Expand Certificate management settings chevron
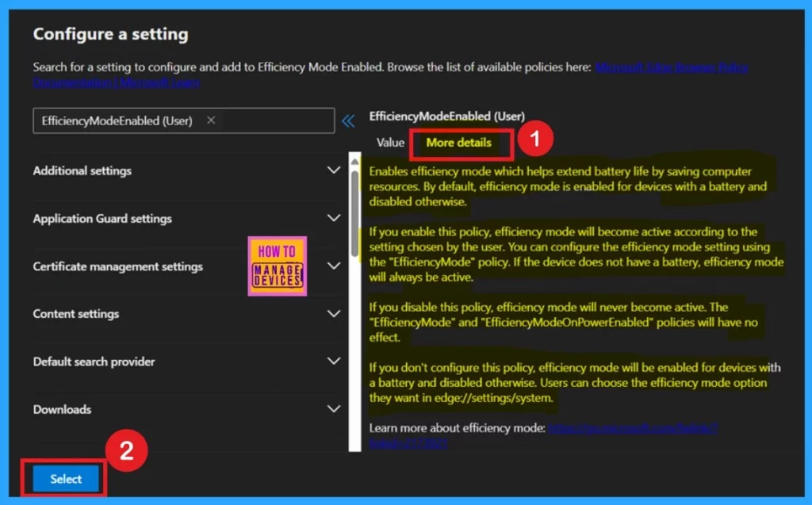 [334, 266]
